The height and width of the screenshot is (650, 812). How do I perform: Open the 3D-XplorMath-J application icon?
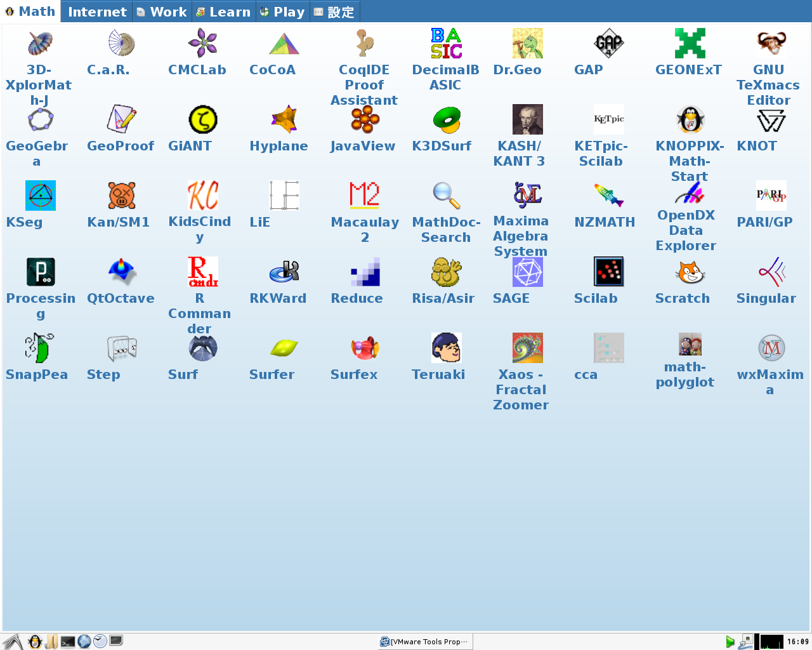tap(41, 43)
